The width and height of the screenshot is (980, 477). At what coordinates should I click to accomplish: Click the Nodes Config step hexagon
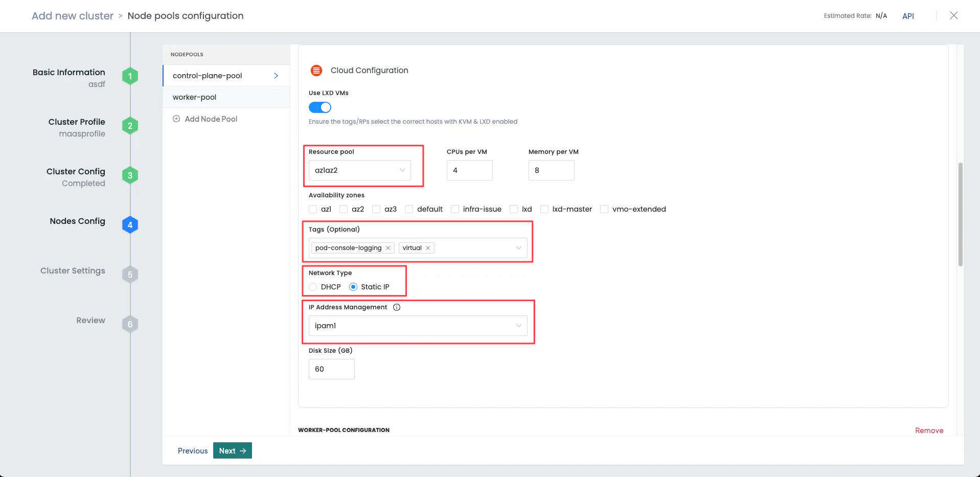click(x=129, y=224)
